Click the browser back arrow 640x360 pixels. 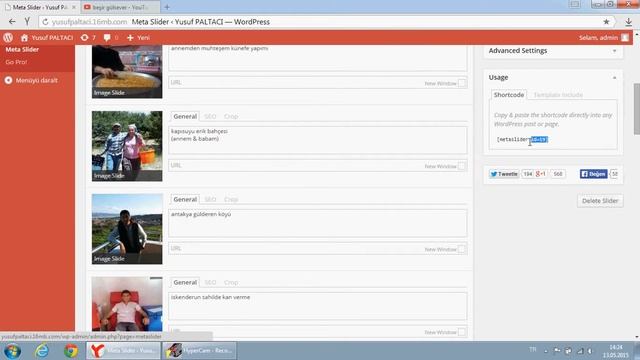12,22
